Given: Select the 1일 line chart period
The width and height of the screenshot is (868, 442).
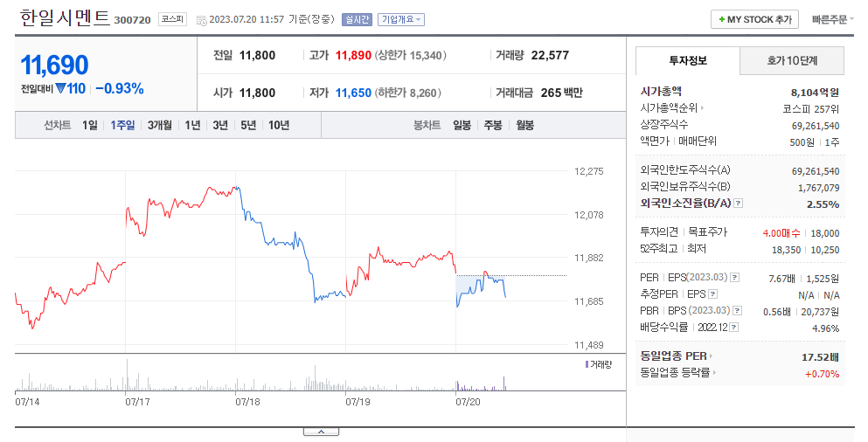Looking at the screenshot, I should 90,125.
